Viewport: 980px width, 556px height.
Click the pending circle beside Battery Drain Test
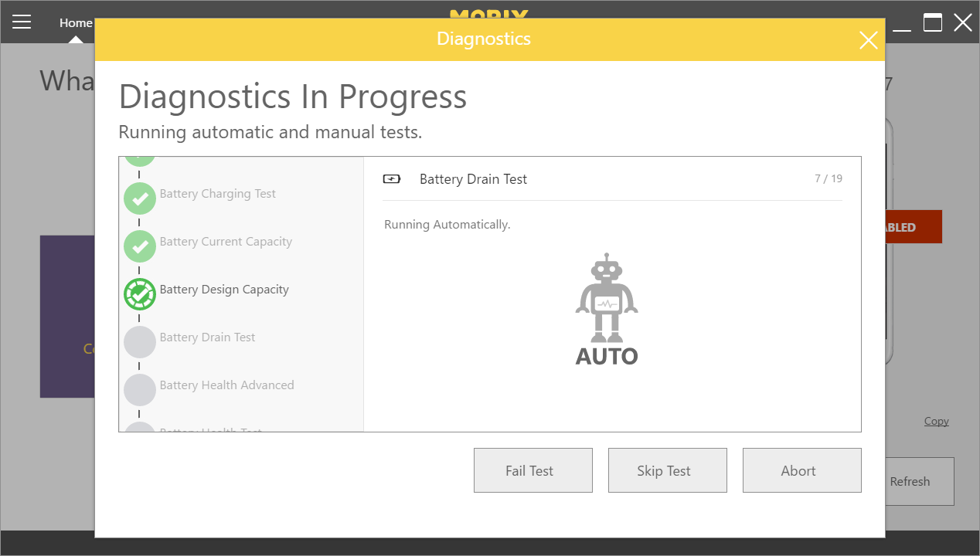click(x=140, y=342)
